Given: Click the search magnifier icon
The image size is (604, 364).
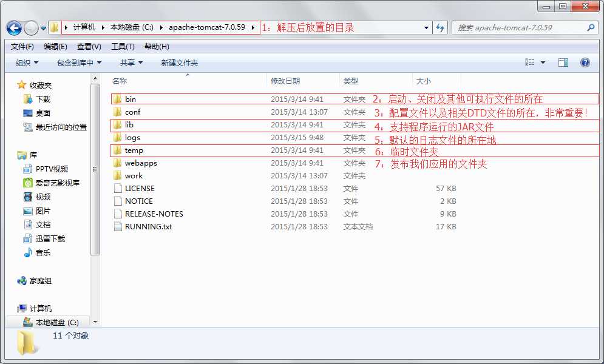Looking at the screenshot, I should (591, 28).
